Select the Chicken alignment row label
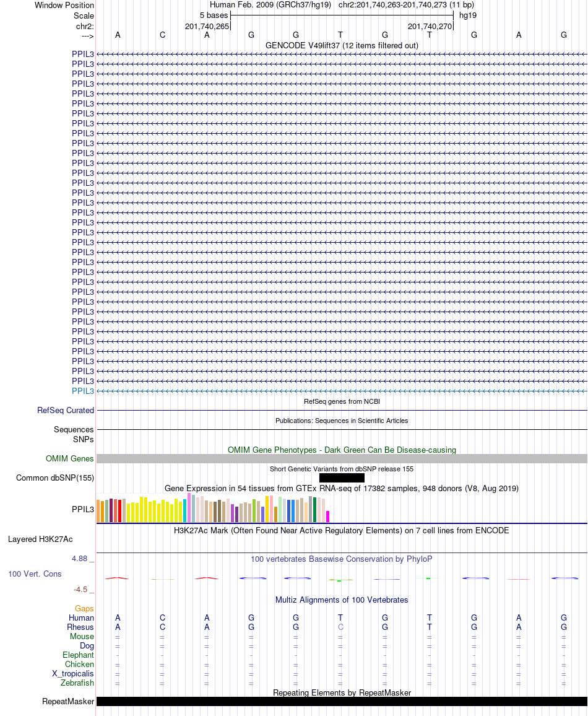 pos(79,665)
